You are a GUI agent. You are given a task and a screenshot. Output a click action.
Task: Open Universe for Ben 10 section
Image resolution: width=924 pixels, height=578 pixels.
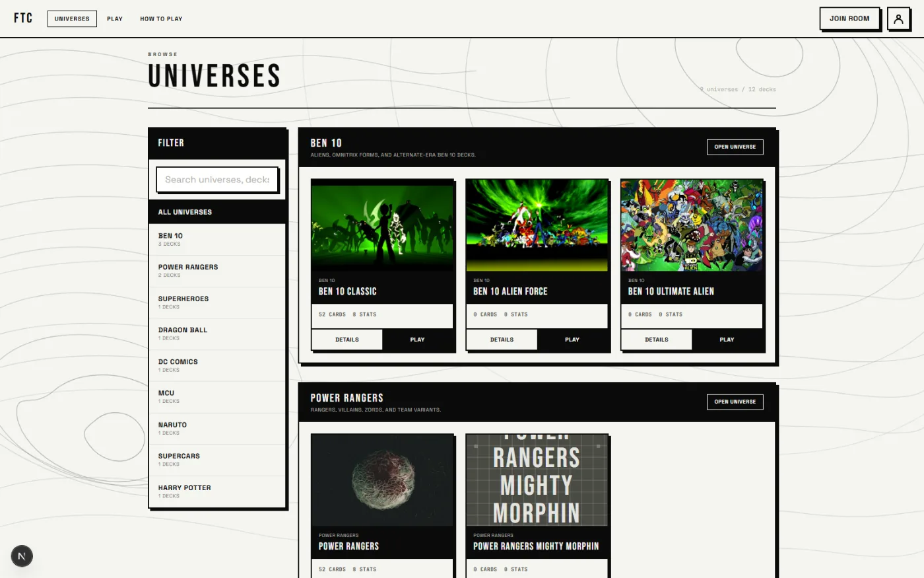(735, 147)
